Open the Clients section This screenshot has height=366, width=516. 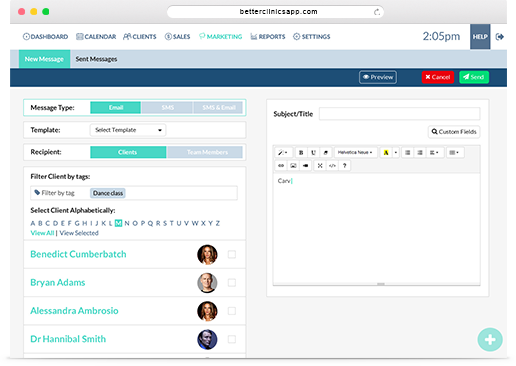(x=140, y=37)
